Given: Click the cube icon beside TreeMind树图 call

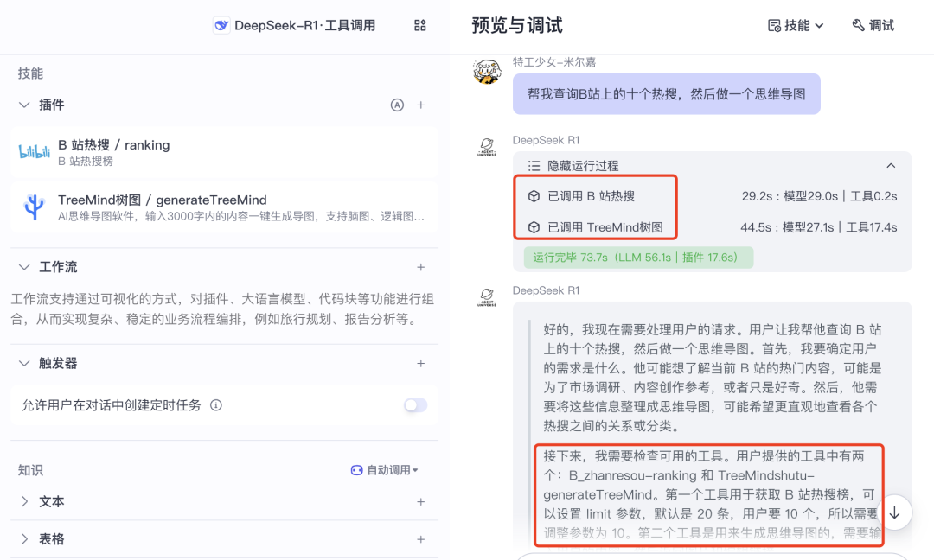Looking at the screenshot, I should (534, 227).
